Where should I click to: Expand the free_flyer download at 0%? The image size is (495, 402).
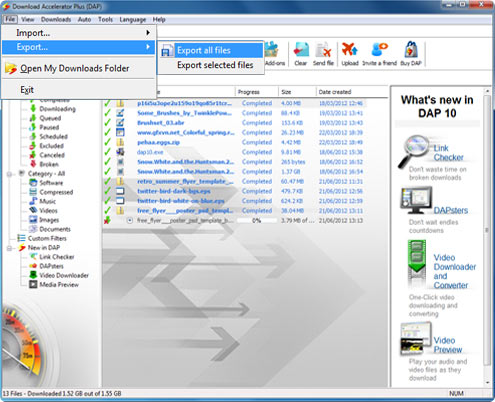pos(130,220)
